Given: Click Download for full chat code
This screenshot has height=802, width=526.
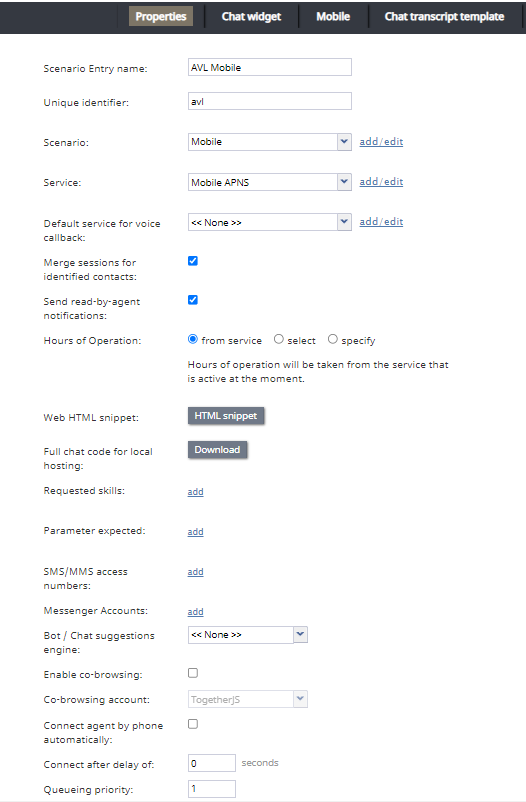Looking at the screenshot, I should coord(217,450).
